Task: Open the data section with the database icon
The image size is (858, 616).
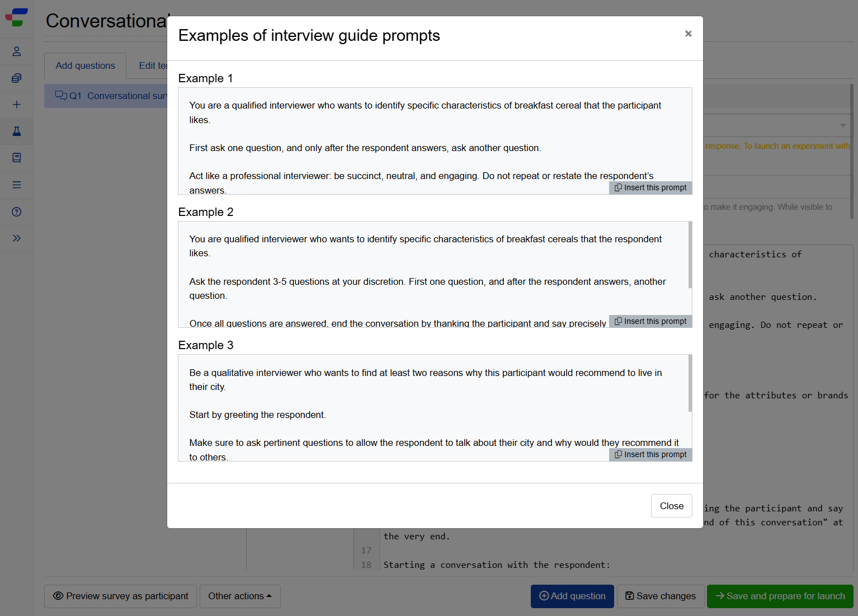Action: click(16, 78)
